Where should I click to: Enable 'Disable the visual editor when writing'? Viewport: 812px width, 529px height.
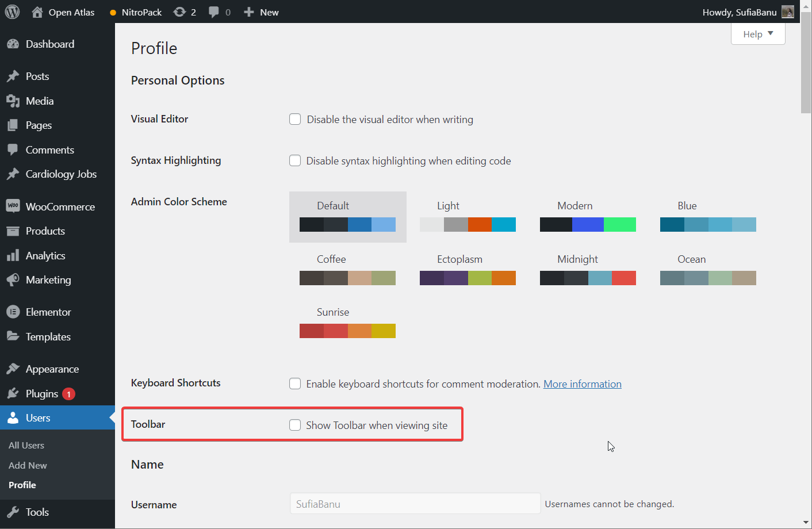(295, 119)
